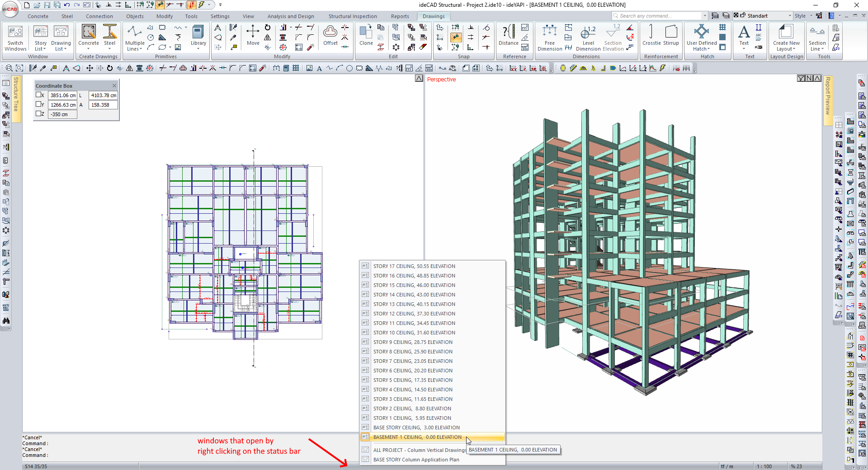Open the Structure Tree side panel

click(x=16, y=94)
